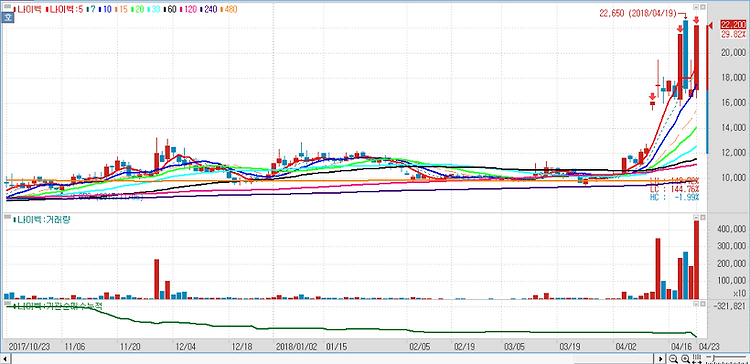Image resolution: width=750 pixels, height=364 pixels.
Task: Zoom out the chart with magnifier minus
Action: tap(673, 358)
